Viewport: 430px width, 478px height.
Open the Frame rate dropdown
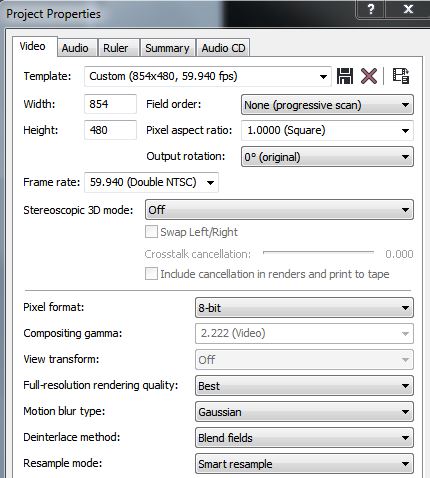151,182
